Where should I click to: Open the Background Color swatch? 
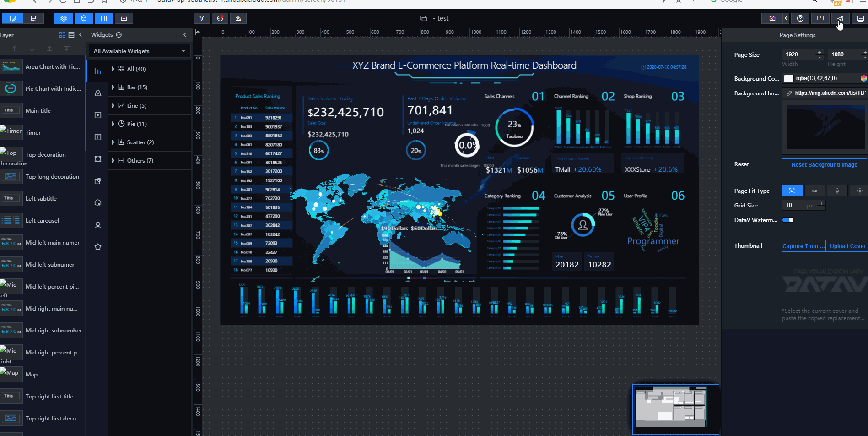click(788, 78)
